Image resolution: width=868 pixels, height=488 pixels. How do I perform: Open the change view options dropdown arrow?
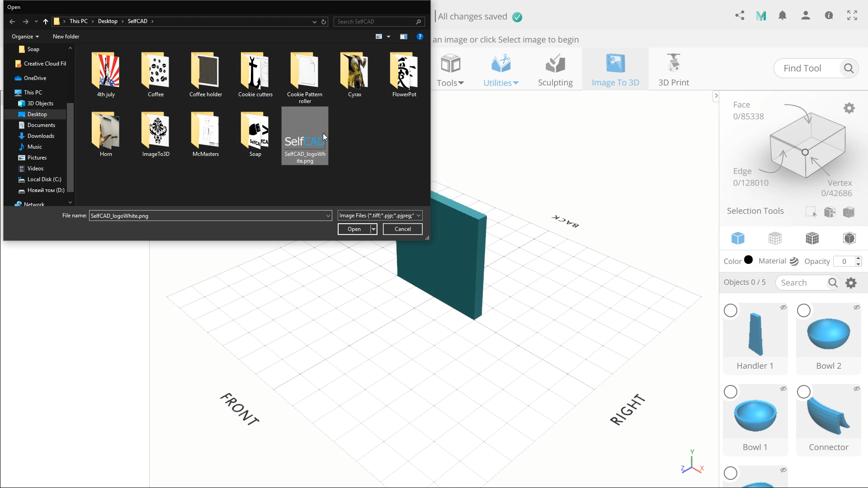(388, 37)
